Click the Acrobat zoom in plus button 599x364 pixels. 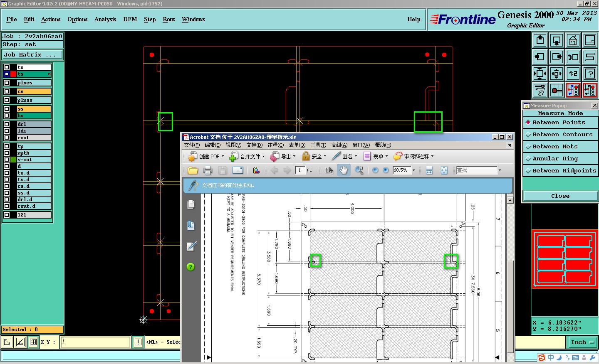point(386,170)
